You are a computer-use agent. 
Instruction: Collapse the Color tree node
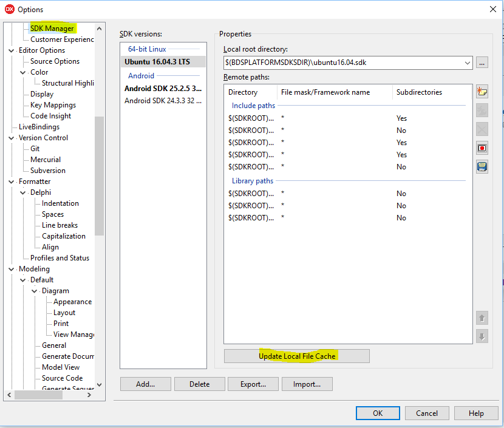(23, 73)
